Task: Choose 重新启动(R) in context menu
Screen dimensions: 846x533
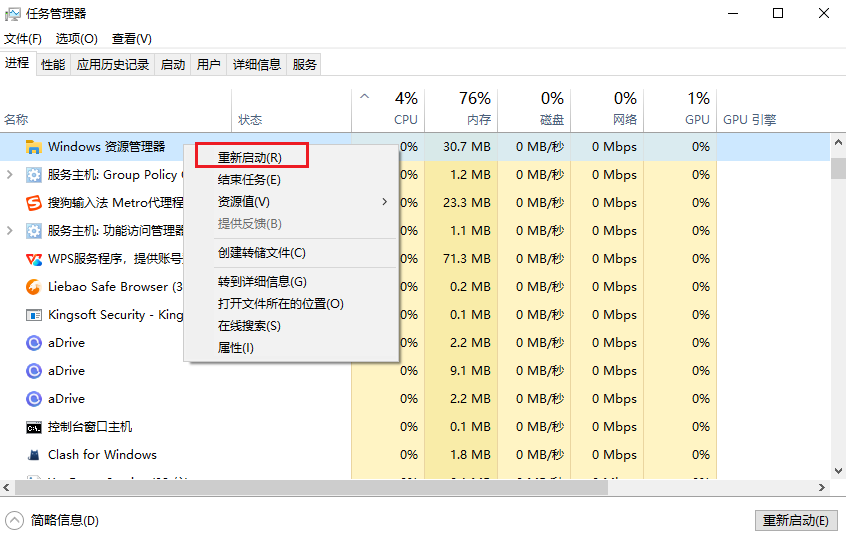Action: pos(251,157)
